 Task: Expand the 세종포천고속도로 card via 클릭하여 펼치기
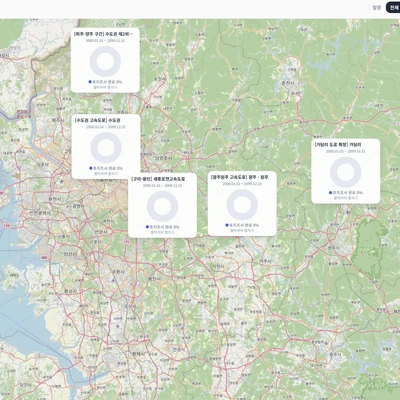coord(163,232)
